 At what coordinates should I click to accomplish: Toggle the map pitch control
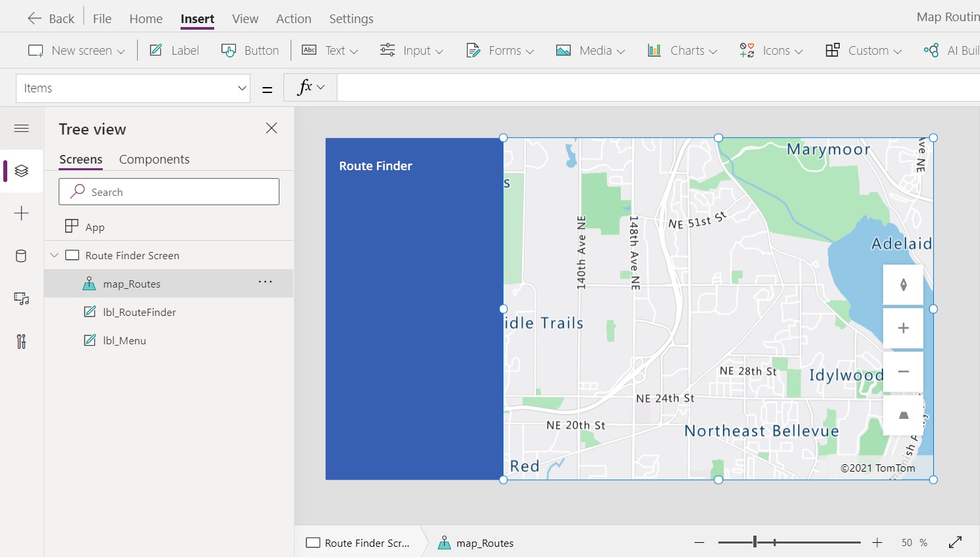tap(903, 415)
